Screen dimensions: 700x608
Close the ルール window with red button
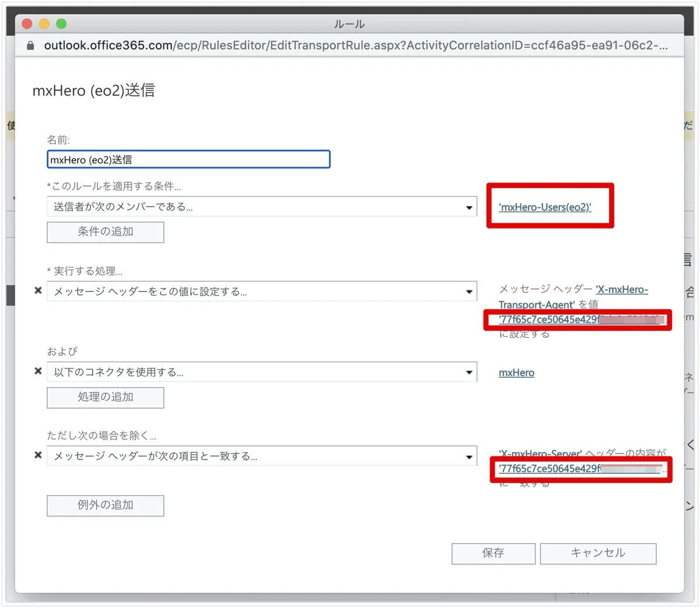pyautogui.click(x=27, y=24)
